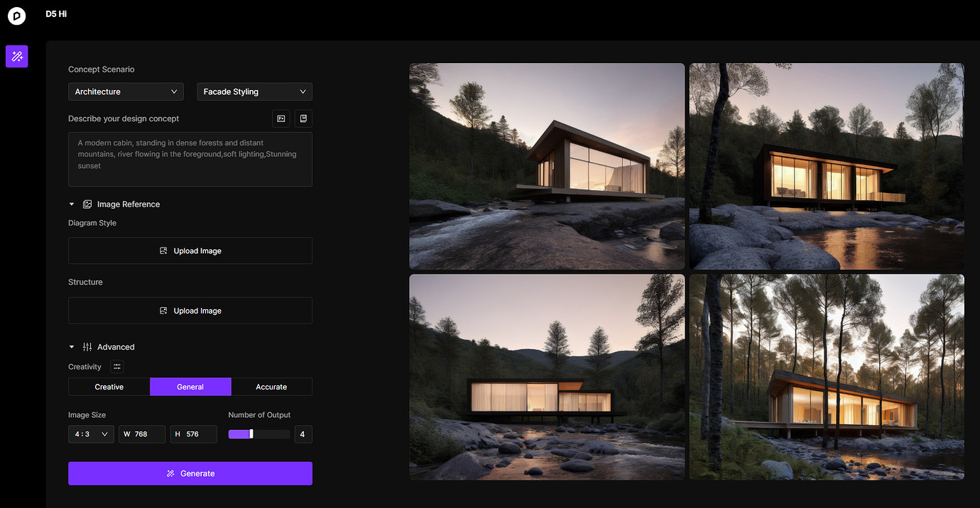Open the saved prompt library icon
The height and width of the screenshot is (508, 980).
pyautogui.click(x=303, y=118)
